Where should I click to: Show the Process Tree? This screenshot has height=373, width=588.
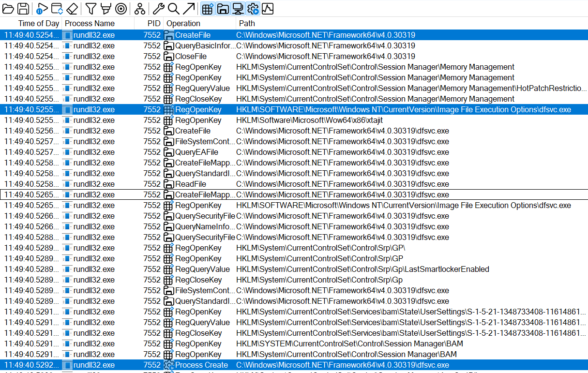[x=139, y=8]
